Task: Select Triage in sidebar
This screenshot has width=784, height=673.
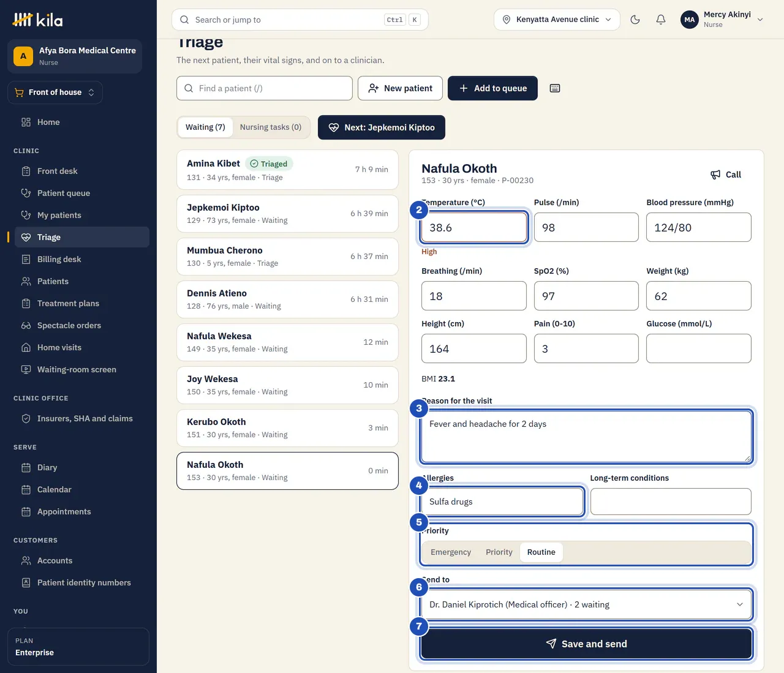Action: [x=78, y=237]
